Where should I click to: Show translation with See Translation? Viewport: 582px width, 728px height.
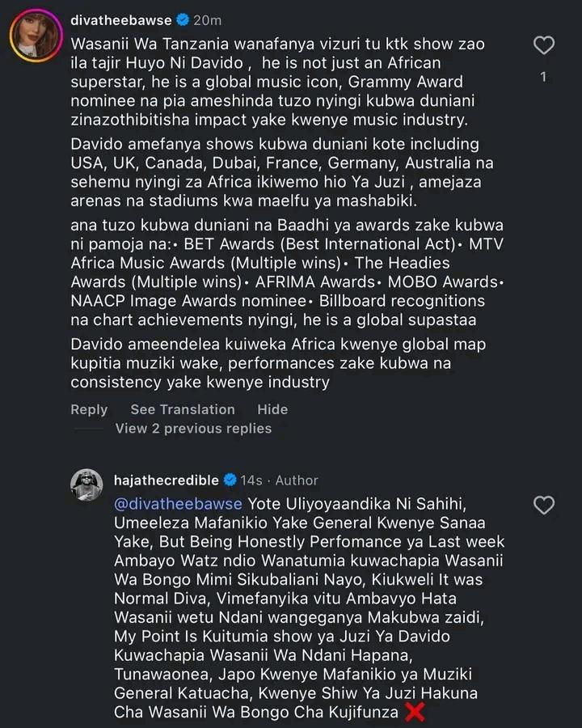183,409
